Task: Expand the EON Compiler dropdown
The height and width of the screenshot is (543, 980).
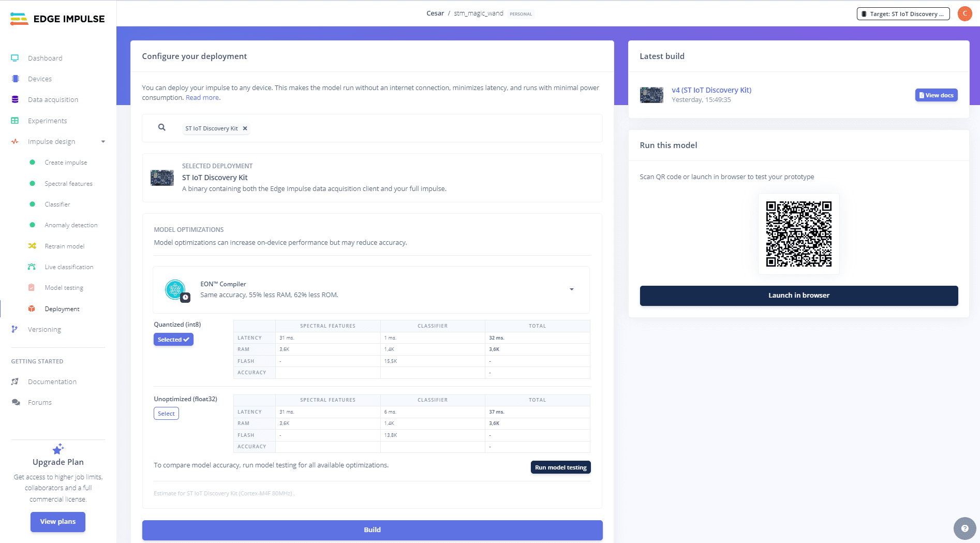Action: coord(571,289)
